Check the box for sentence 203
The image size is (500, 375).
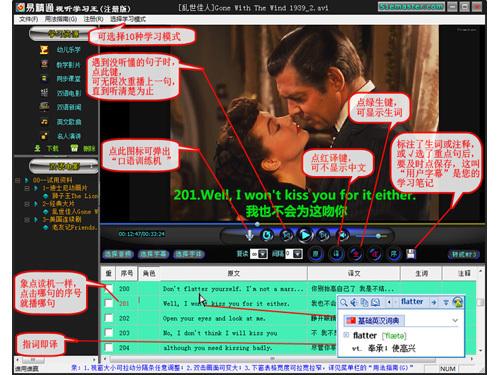pyautogui.click(x=109, y=333)
